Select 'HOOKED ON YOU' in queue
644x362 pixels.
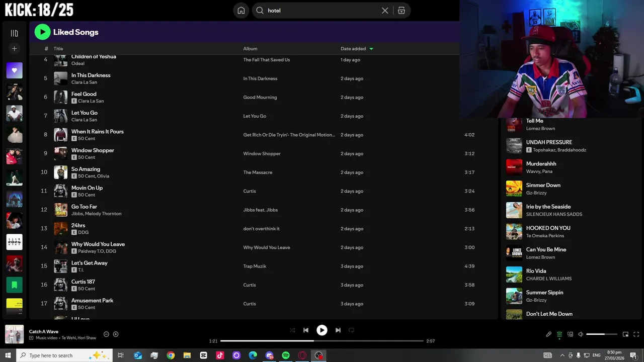[x=548, y=228]
